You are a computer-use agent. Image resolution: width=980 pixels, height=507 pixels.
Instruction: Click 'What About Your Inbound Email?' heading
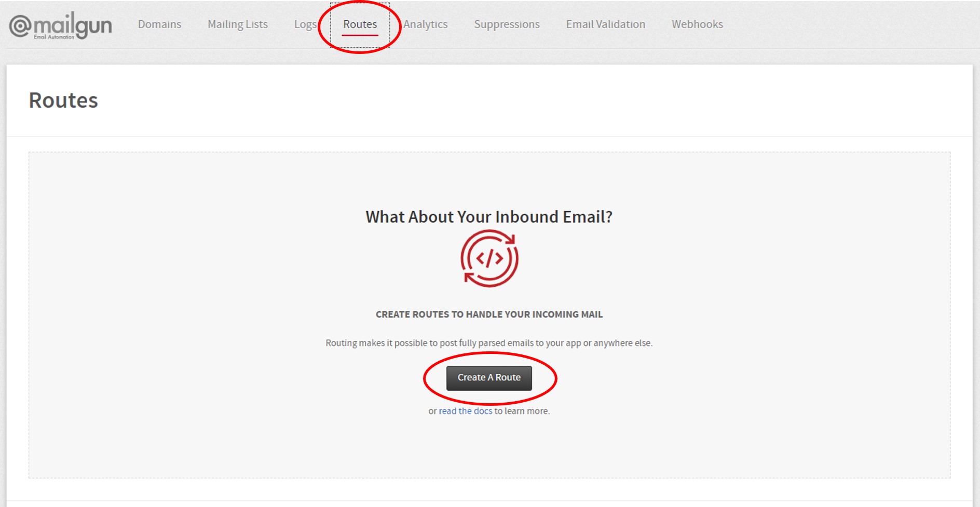[489, 216]
